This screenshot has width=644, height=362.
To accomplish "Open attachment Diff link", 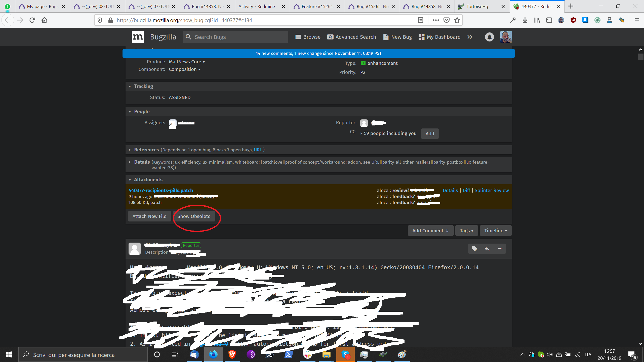I will pos(466,191).
